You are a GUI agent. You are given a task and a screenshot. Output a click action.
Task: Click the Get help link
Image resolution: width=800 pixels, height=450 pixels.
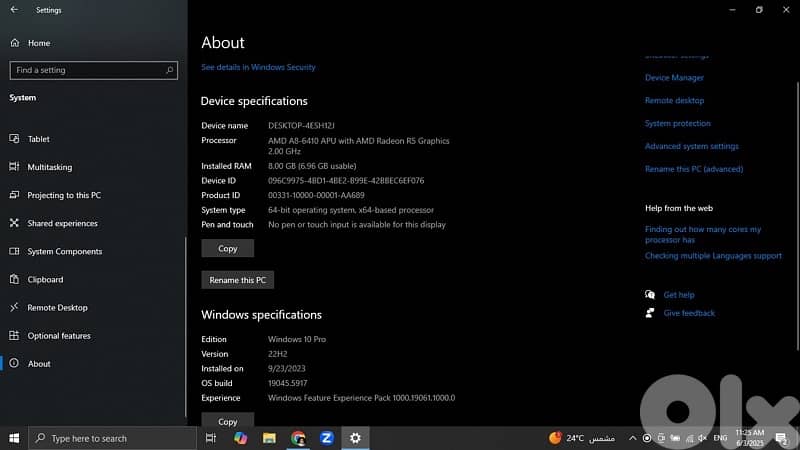pyautogui.click(x=678, y=295)
